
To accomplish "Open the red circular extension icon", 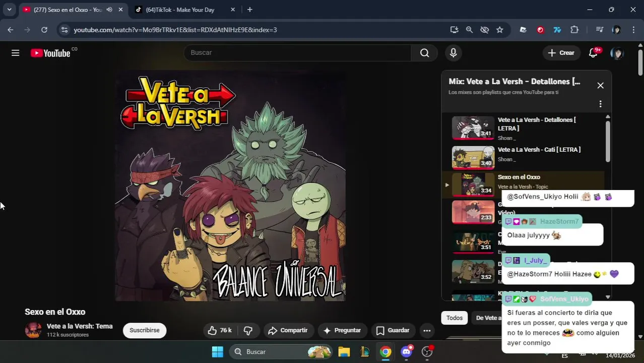I will (x=540, y=30).
